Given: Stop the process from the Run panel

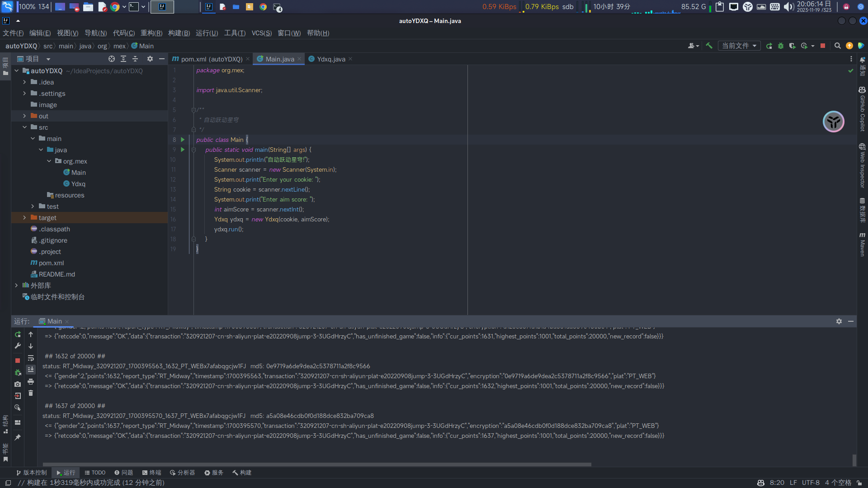Looking at the screenshot, I should (x=18, y=361).
